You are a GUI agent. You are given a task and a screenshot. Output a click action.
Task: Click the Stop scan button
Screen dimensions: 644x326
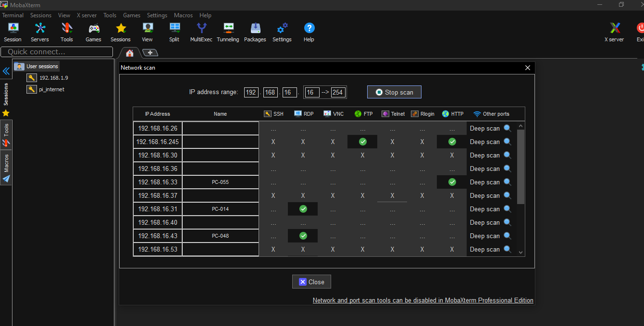click(x=394, y=92)
